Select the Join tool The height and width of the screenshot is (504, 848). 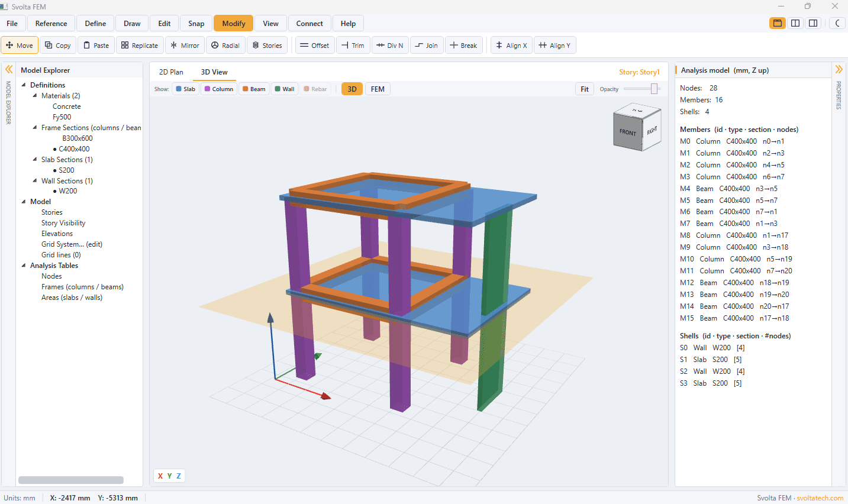point(427,46)
